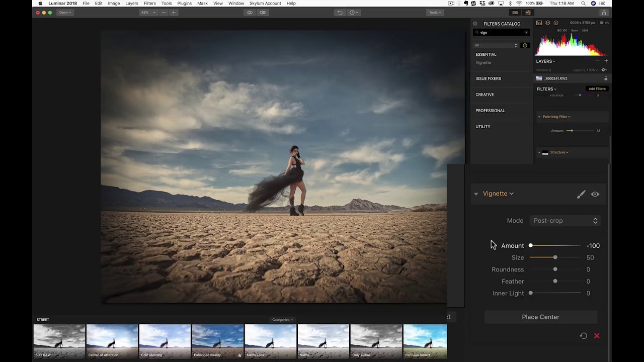The image size is (644, 362).
Task: Apply the 60's B&W preset thumbnail
Action: pos(59,341)
